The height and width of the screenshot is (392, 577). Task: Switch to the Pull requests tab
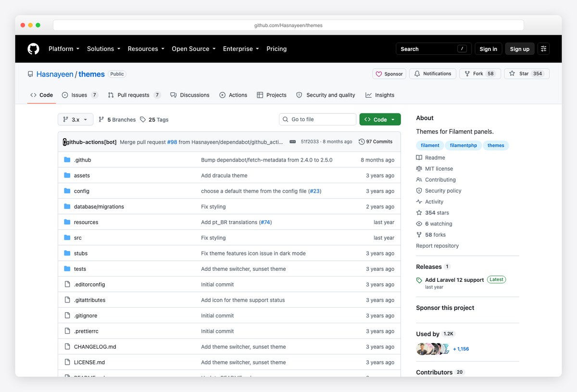[x=134, y=95]
